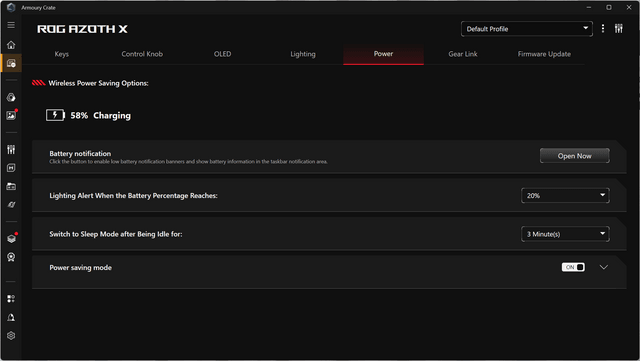Viewport: 640px width, 361px height.
Task: Open the Aura Sync icon in sidebar
Action: [11, 97]
